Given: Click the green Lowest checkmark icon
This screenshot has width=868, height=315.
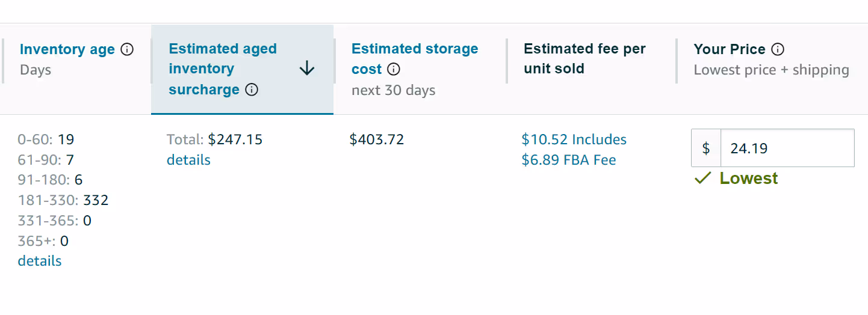Looking at the screenshot, I should [x=702, y=179].
